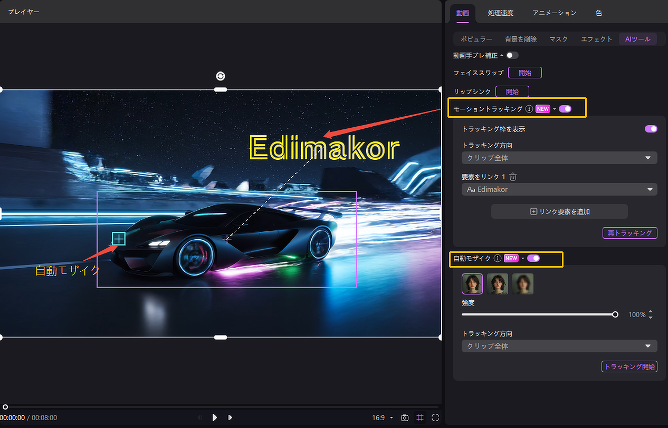Viewport: 668px width, 428px height.
Task: Toggle the モーショントラッキング switch
Action: coord(565,108)
